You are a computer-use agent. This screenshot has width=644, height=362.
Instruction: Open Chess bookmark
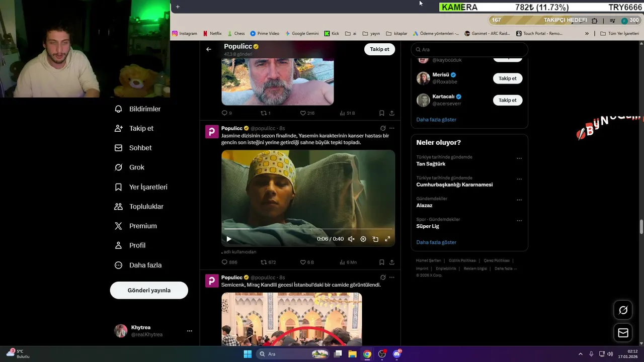point(236,34)
